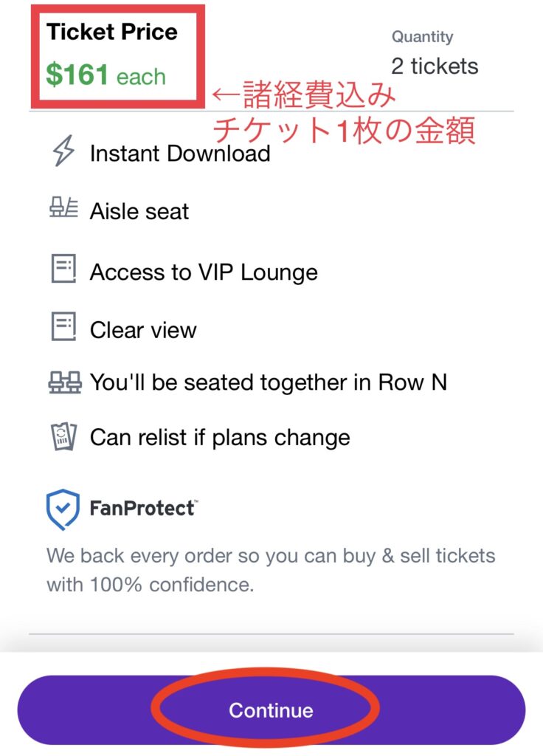Select the Instant Download feature text
This screenshot has width=543, height=756.
click(x=180, y=154)
